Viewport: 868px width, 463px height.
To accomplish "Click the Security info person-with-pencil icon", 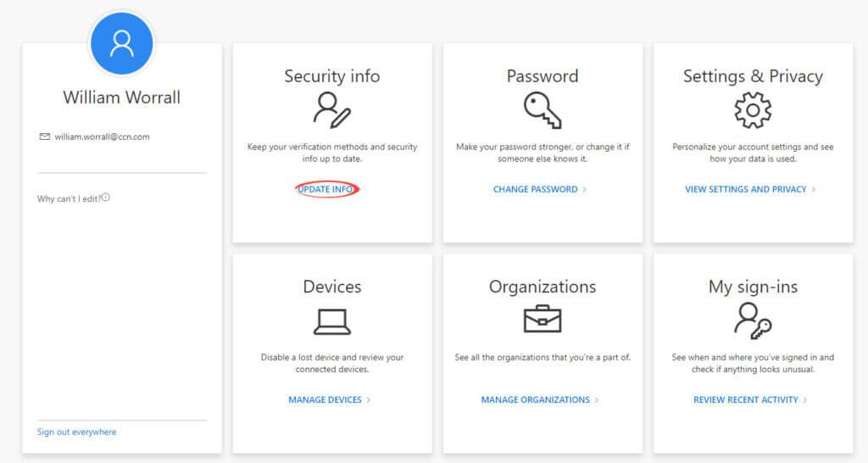I will coord(332,110).
